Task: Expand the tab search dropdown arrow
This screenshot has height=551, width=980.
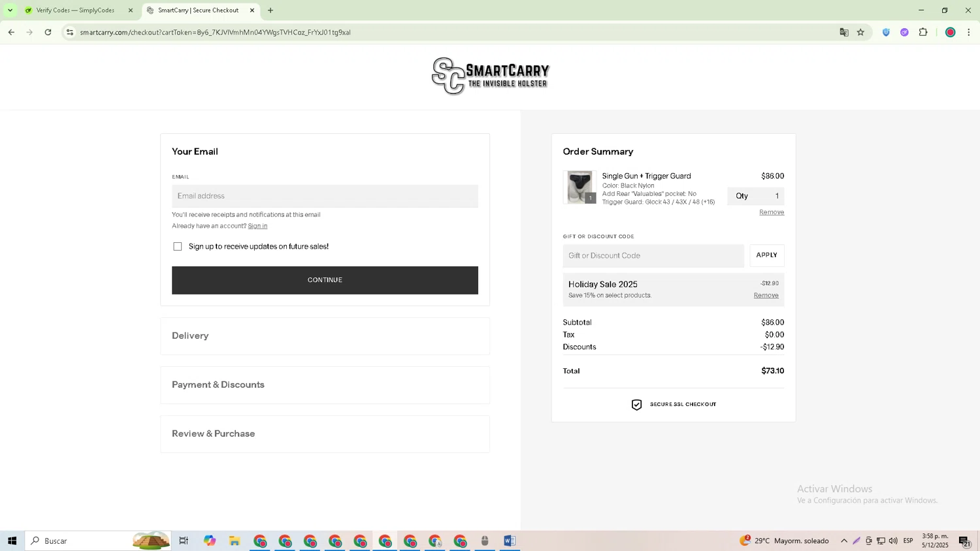Action: click(10, 10)
